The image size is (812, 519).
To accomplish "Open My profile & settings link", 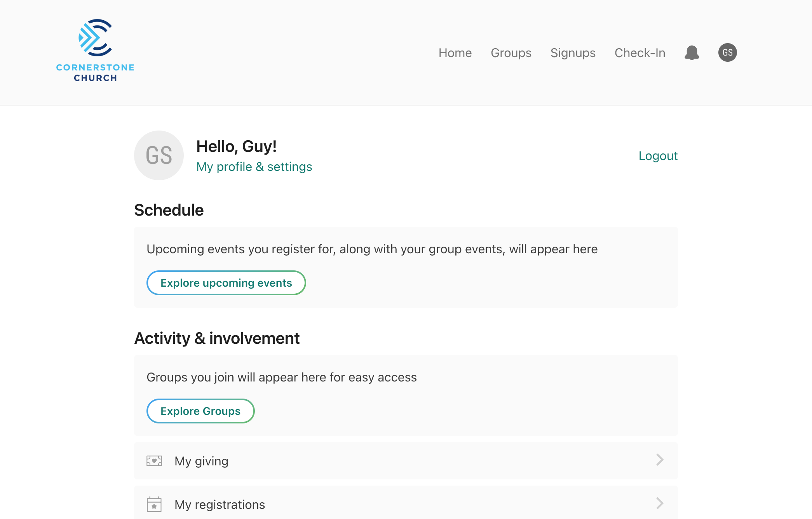I will [x=254, y=167].
